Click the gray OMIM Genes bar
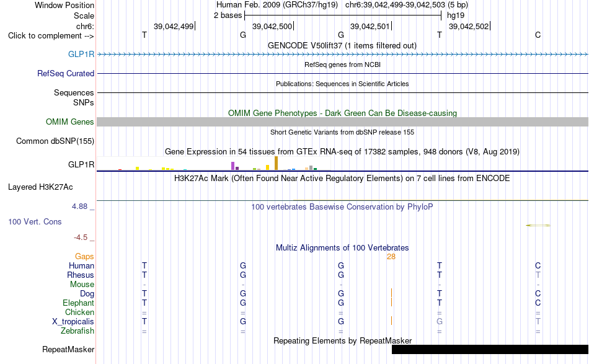Screen dimensions: 589x364 click(x=342, y=122)
